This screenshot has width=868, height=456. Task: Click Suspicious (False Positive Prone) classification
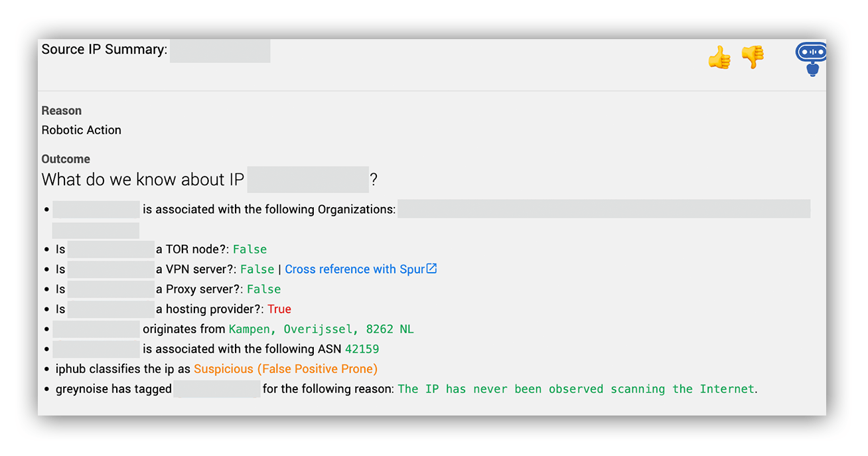click(x=285, y=369)
